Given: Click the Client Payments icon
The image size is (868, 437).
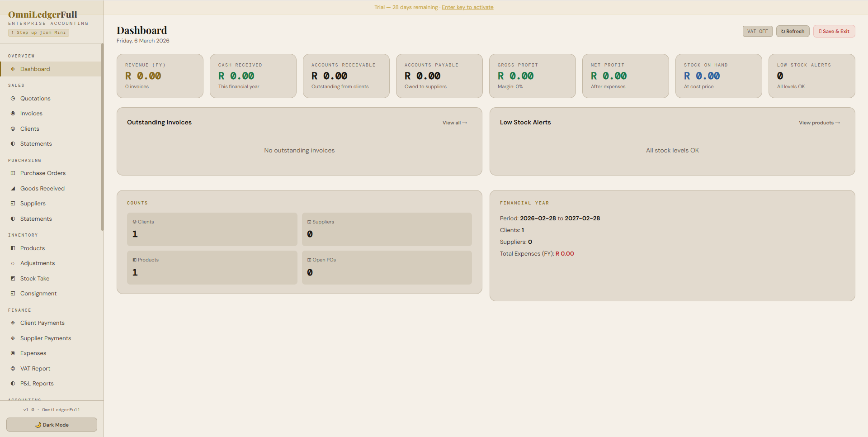Looking at the screenshot, I should click(x=13, y=323).
